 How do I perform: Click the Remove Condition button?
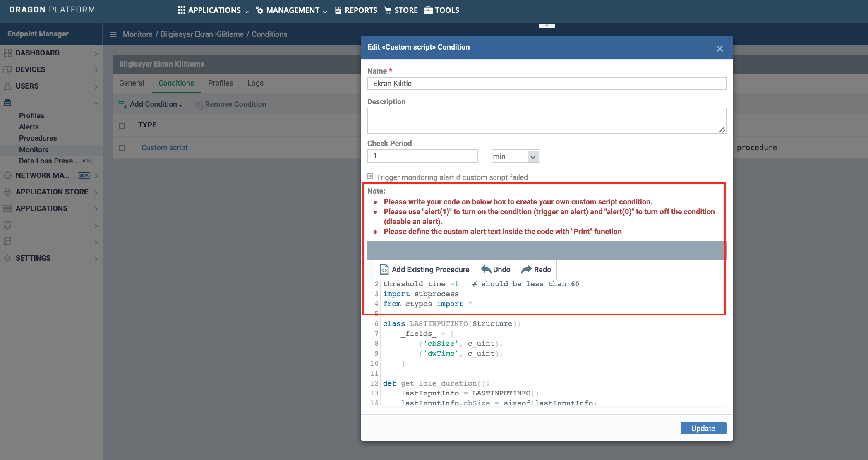pos(230,104)
